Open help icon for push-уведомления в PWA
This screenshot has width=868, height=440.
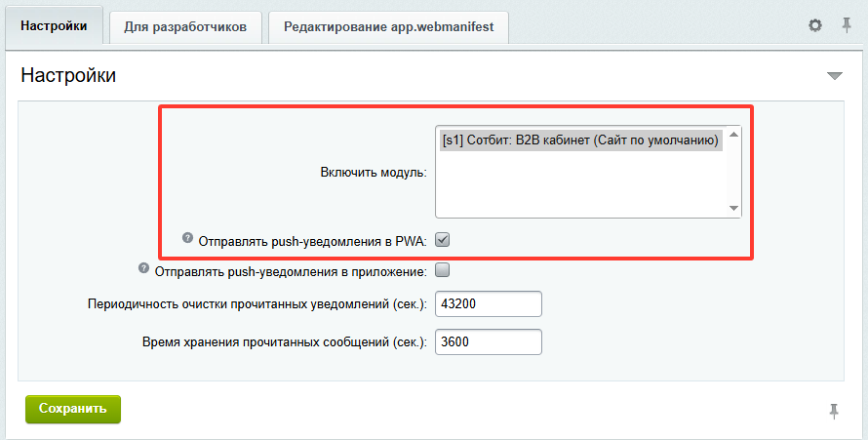coord(187,238)
